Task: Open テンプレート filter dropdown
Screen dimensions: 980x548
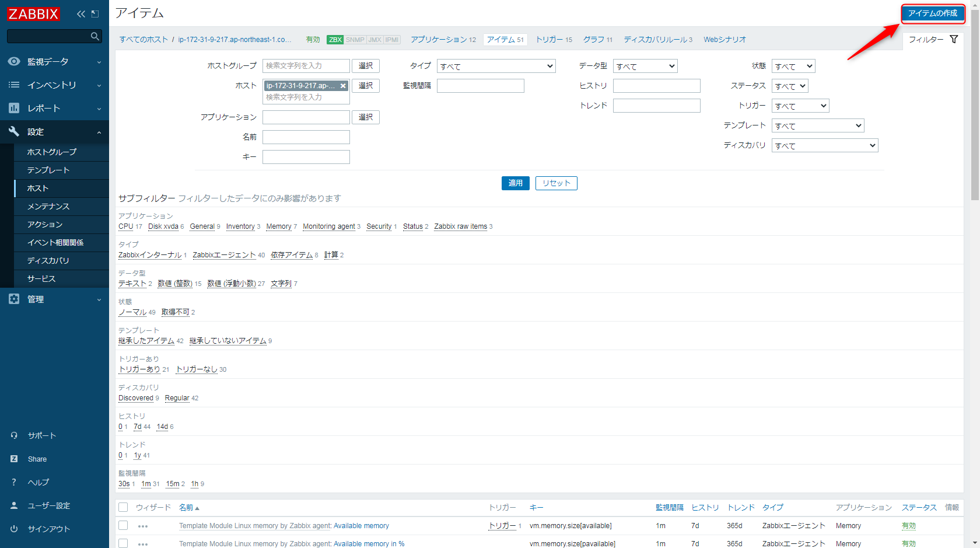Action: (818, 125)
